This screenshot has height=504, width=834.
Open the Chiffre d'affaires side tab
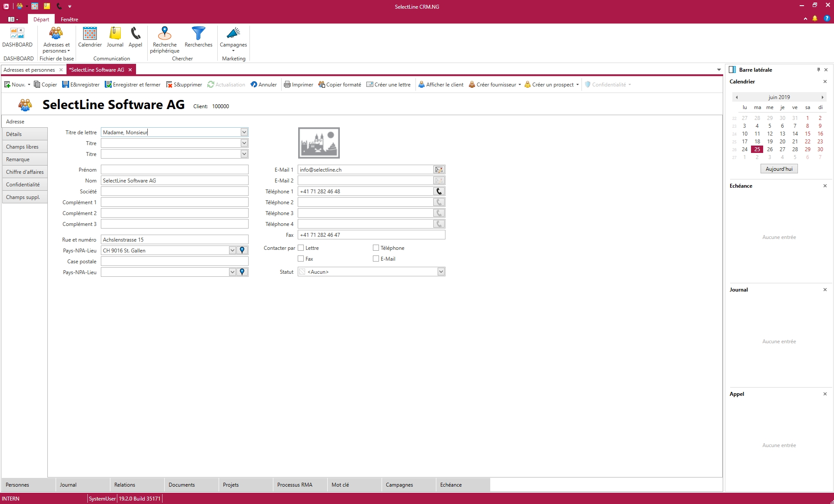tap(25, 172)
